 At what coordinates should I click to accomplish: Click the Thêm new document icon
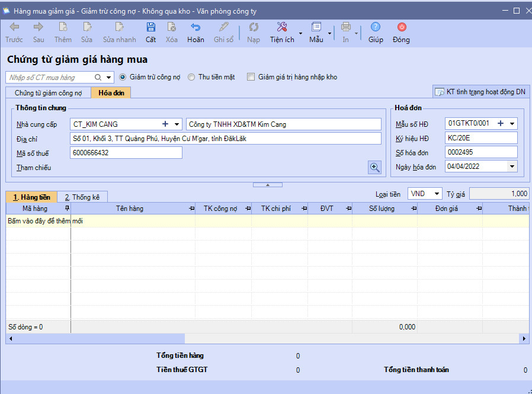point(63,27)
